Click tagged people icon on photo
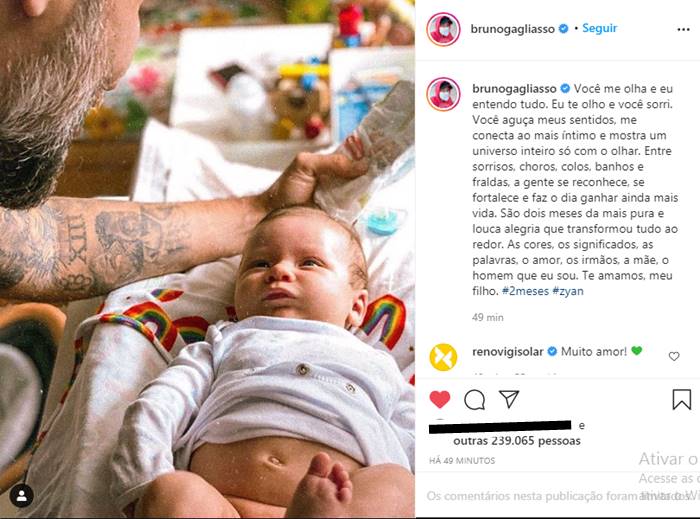This screenshot has height=519, width=700. click(x=21, y=495)
